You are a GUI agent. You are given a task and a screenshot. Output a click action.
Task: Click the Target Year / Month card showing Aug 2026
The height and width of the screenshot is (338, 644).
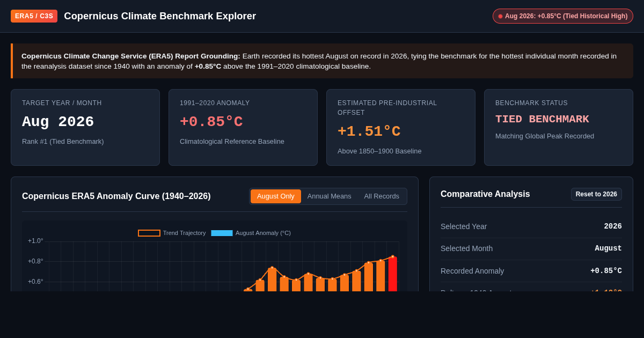coord(85,127)
